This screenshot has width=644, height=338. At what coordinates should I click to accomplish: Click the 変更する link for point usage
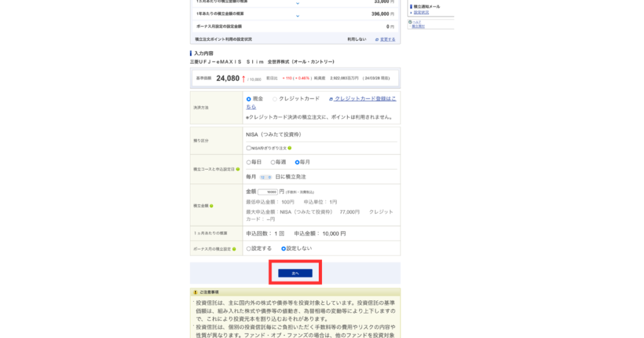387,40
